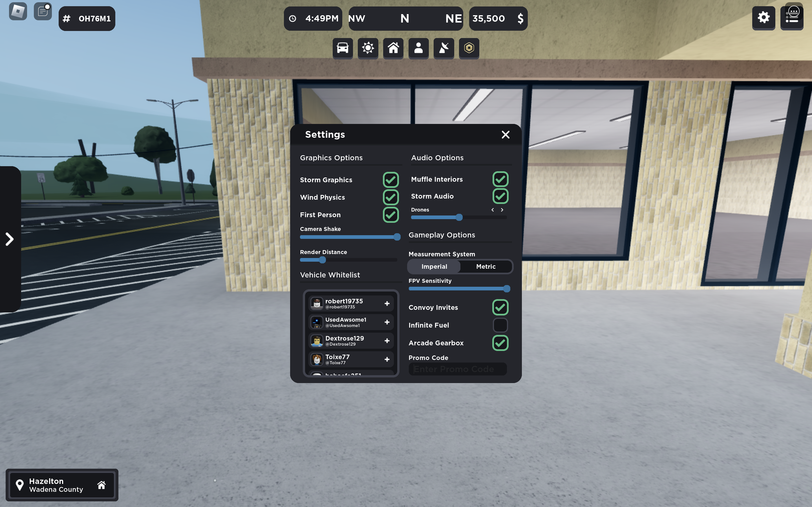Disable the Infinite Fuel toggle
Image resolution: width=812 pixels, height=507 pixels.
click(x=499, y=325)
